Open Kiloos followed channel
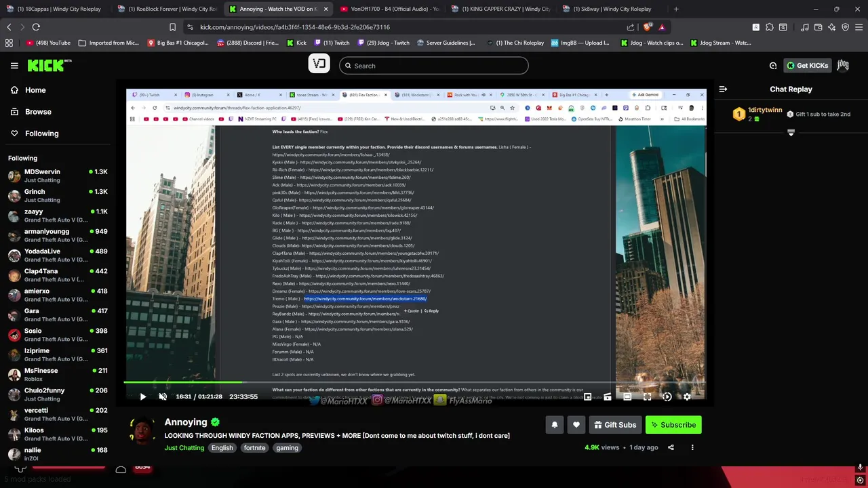868x488 pixels. [x=58, y=434]
